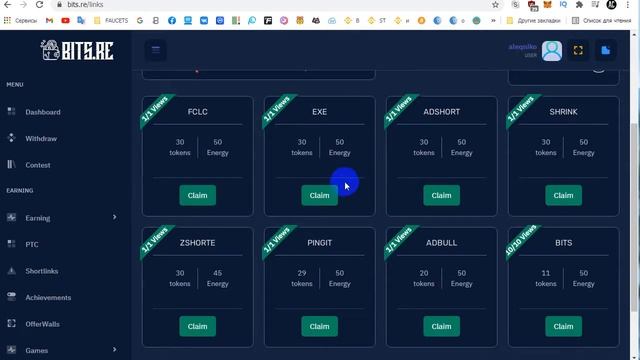640x360 pixels.
Task: Open the FAUCETS bookmark folder
Action: [111, 20]
